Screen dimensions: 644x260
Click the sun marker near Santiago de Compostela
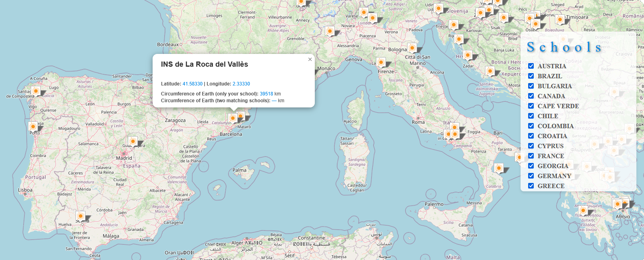pos(36,91)
